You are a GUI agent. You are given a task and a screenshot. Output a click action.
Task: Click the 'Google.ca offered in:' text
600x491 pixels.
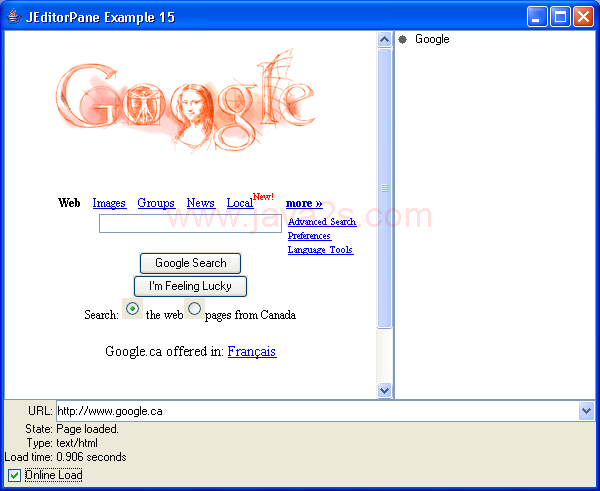[x=165, y=351]
